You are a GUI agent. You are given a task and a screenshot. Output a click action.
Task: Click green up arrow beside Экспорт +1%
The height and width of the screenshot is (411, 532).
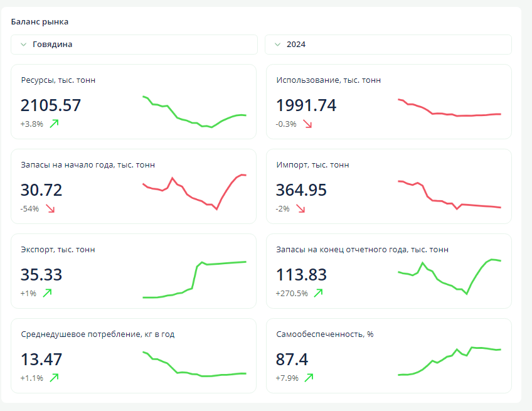[47, 293]
